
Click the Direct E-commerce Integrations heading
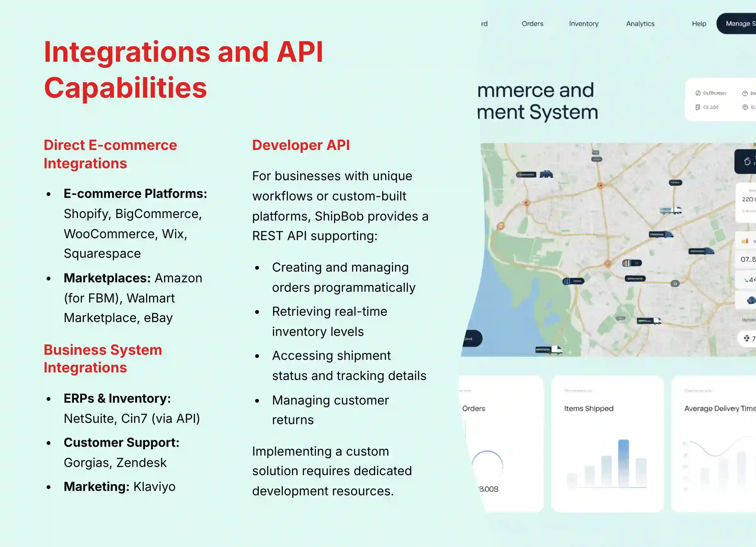(x=110, y=154)
